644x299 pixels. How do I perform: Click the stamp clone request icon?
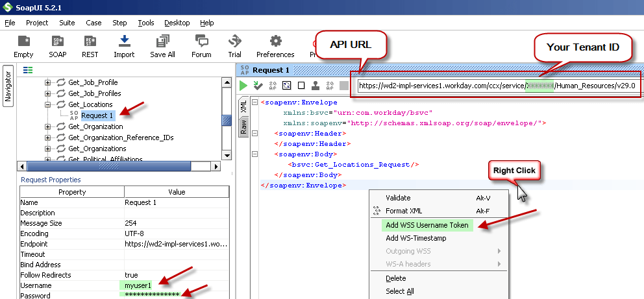[x=316, y=86]
